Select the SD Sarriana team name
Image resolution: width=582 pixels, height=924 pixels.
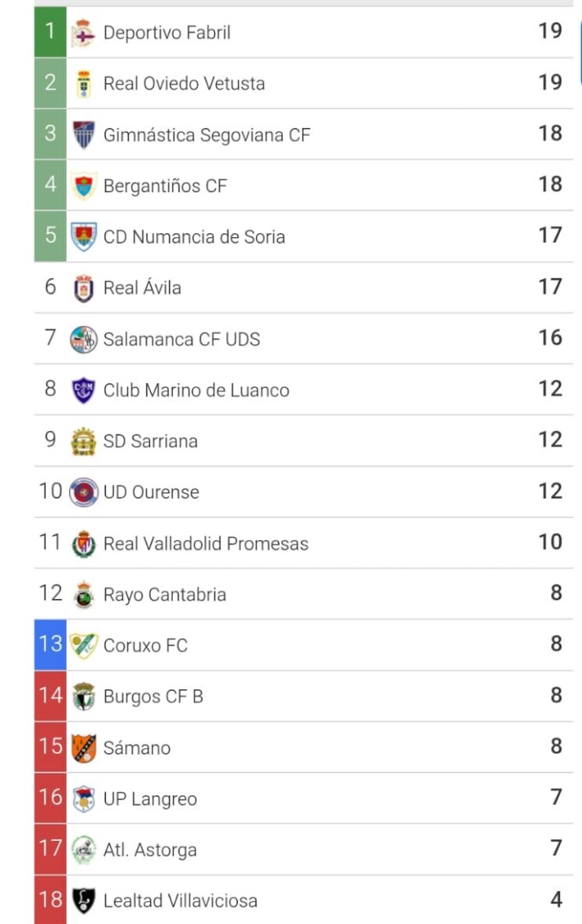(148, 440)
